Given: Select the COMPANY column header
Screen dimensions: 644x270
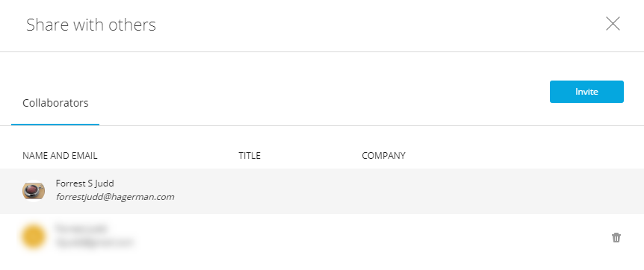Looking at the screenshot, I should point(383,156).
